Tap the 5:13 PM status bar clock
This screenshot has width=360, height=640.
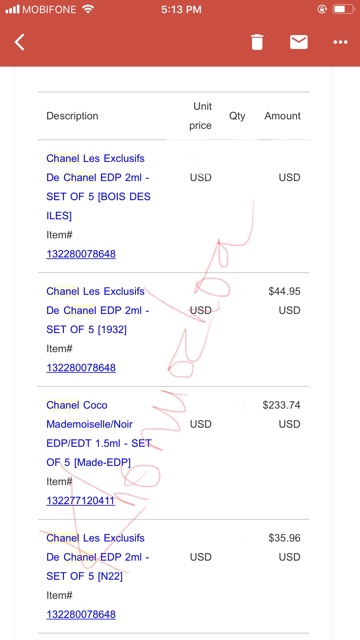pos(180,9)
